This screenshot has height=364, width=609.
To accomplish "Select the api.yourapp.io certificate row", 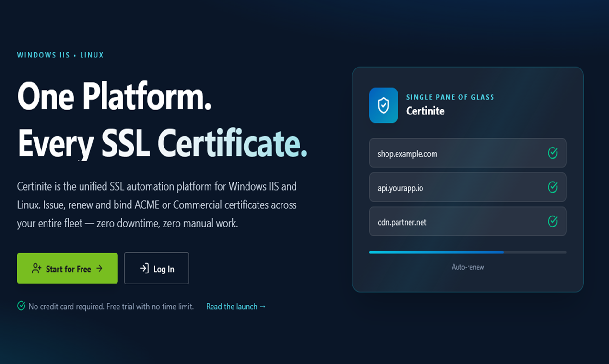I will tap(468, 187).
